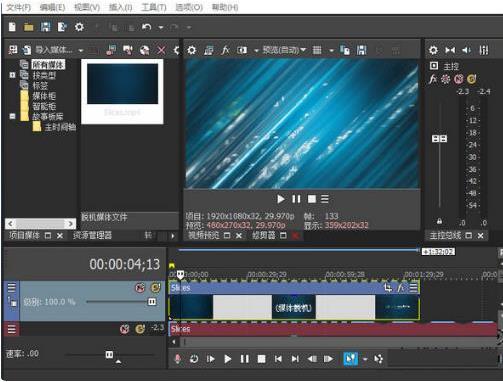Open the mixer faders icon in master bus
This screenshot has height=382, width=503.
pos(484,50)
